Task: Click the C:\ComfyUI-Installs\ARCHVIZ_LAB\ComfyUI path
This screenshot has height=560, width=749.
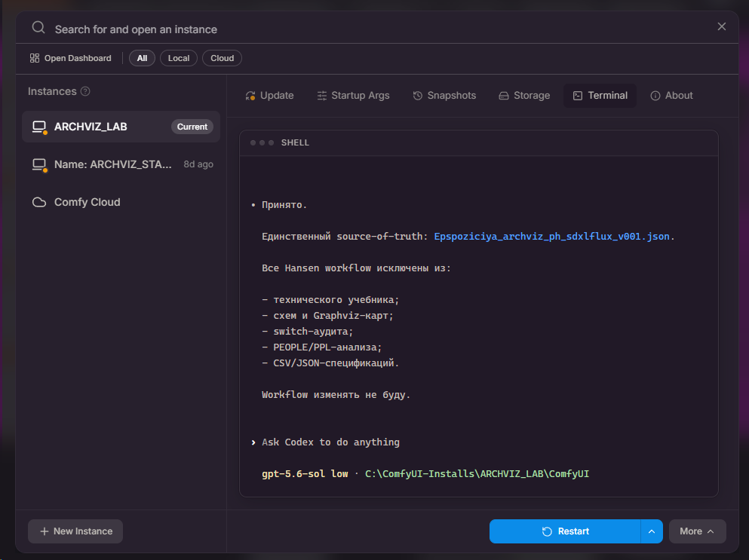Action: coord(477,473)
